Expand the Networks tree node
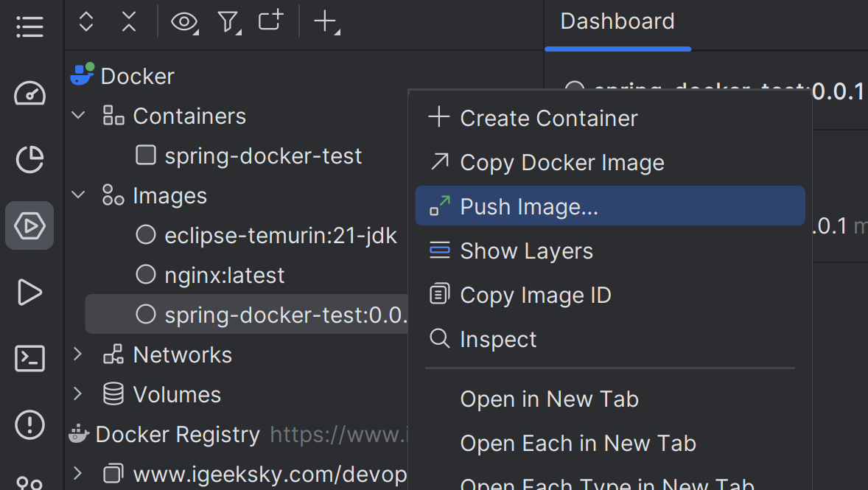The width and height of the screenshot is (868, 490). pos(77,354)
